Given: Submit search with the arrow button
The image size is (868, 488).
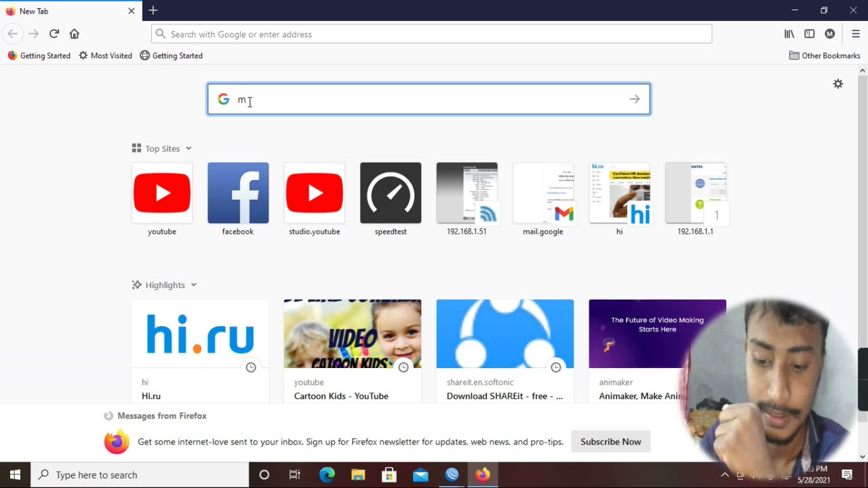Looking at the screenshot, I should 634,100.
